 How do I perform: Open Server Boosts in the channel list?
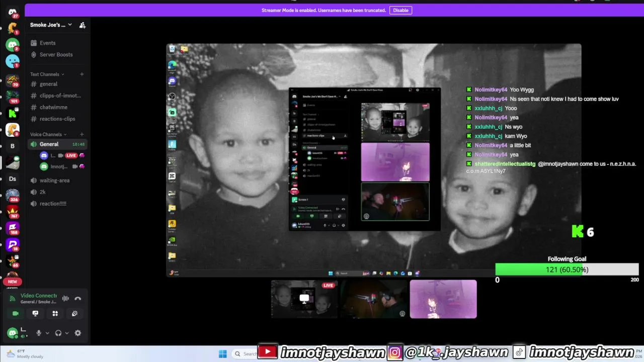point(57,54)
